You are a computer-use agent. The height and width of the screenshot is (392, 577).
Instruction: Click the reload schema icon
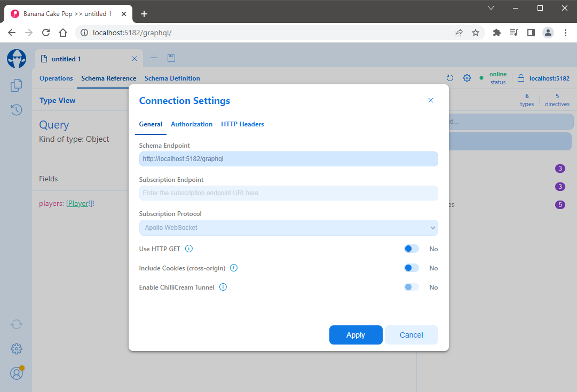(x=449, y=78)
